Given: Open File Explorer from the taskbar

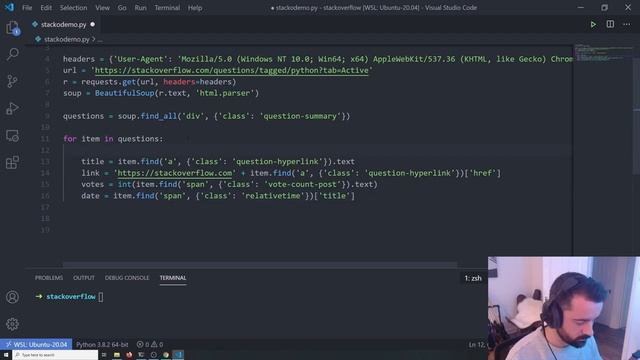Looking at the screenshot, I should click(x=117, y=355).
